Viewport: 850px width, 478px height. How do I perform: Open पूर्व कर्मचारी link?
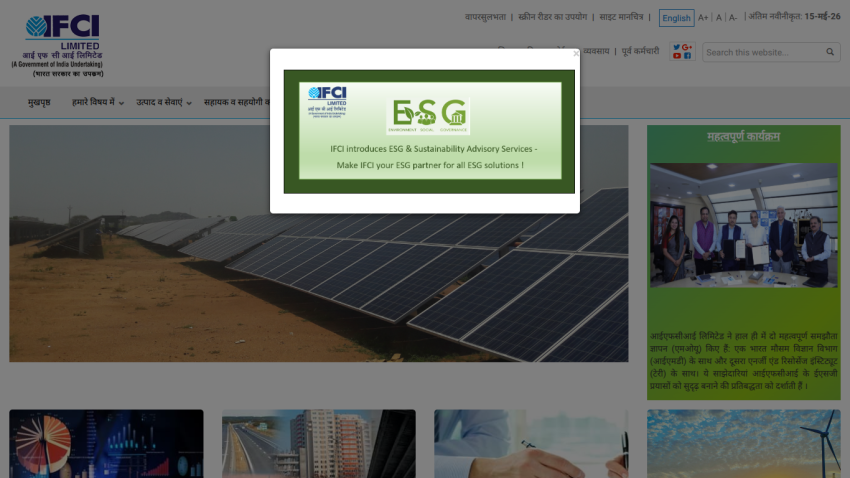click(640, 51)
